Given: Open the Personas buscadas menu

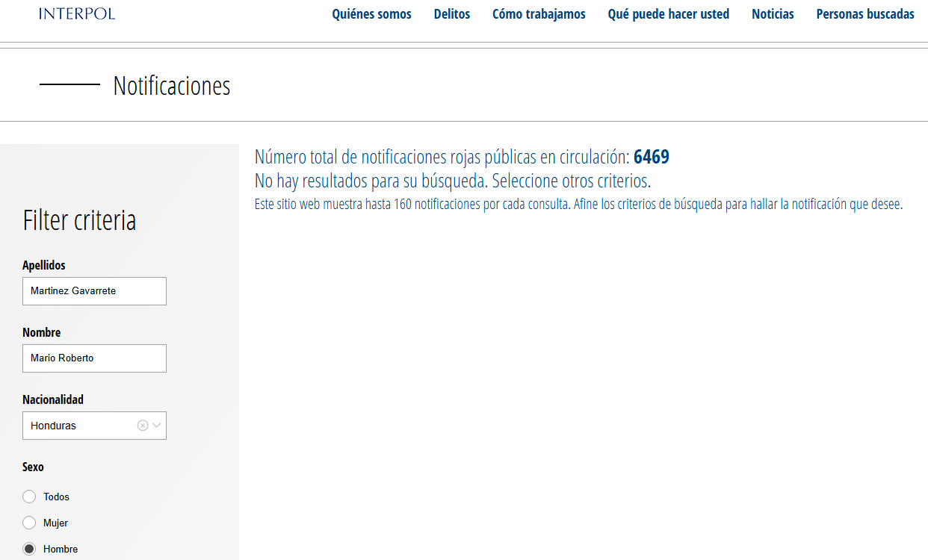Looking at the screenshot, I should point(864,14).
